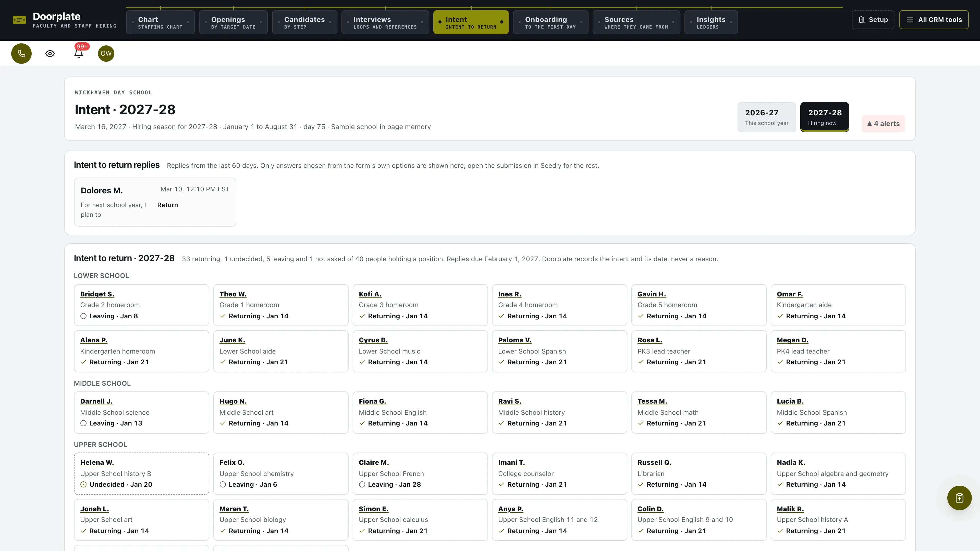This screenshot has width=980, height=551.
Task: Open Megan D. profile link
Action: [792, 340]
